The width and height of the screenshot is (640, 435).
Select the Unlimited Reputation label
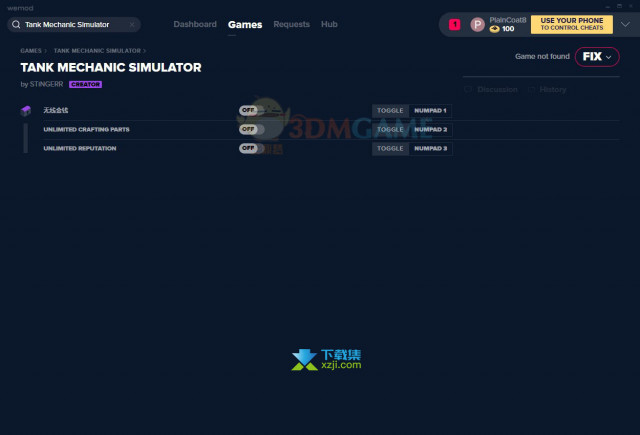(x=80, y=148)
